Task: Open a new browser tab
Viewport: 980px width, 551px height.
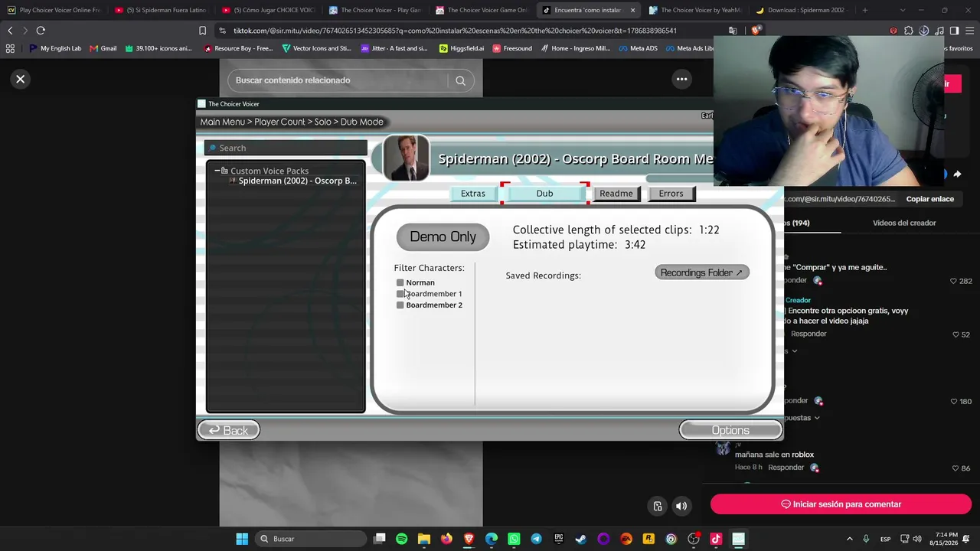Action: click(864, 10)
